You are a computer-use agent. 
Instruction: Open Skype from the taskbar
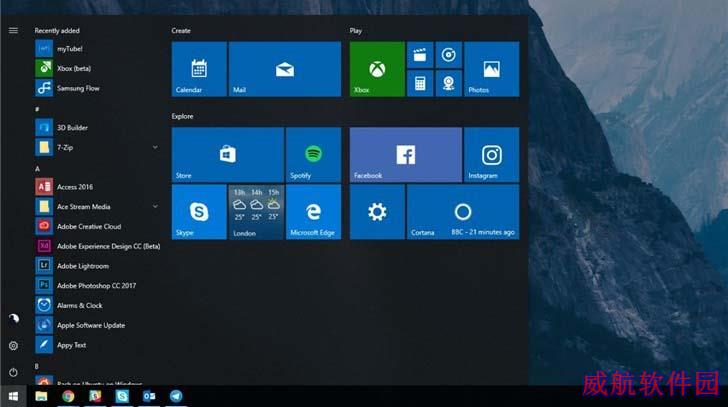tap(122, 396)
